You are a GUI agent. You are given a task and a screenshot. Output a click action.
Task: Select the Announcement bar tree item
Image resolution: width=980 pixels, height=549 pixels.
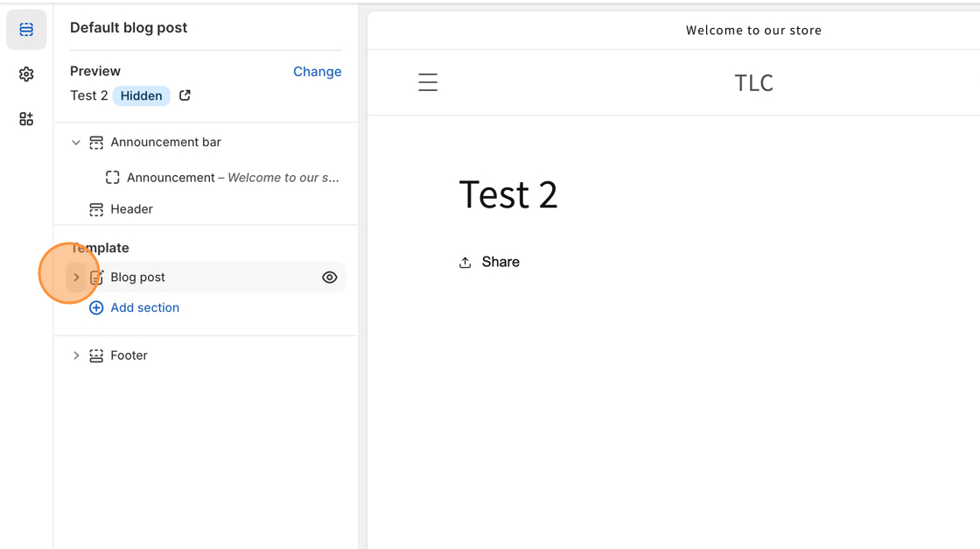[x=165, y=143]
